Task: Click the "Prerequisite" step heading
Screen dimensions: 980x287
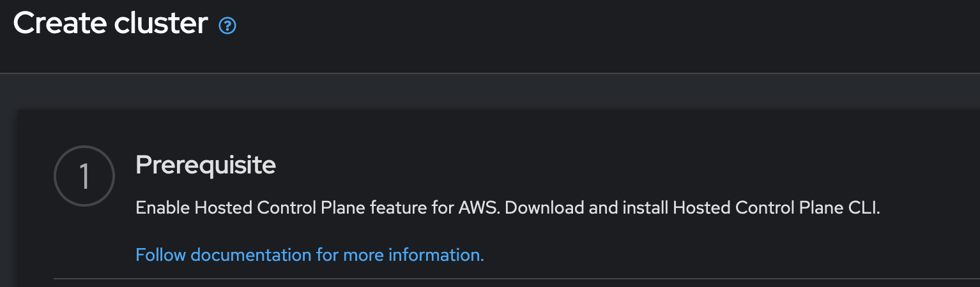Action: pos(206,165)
